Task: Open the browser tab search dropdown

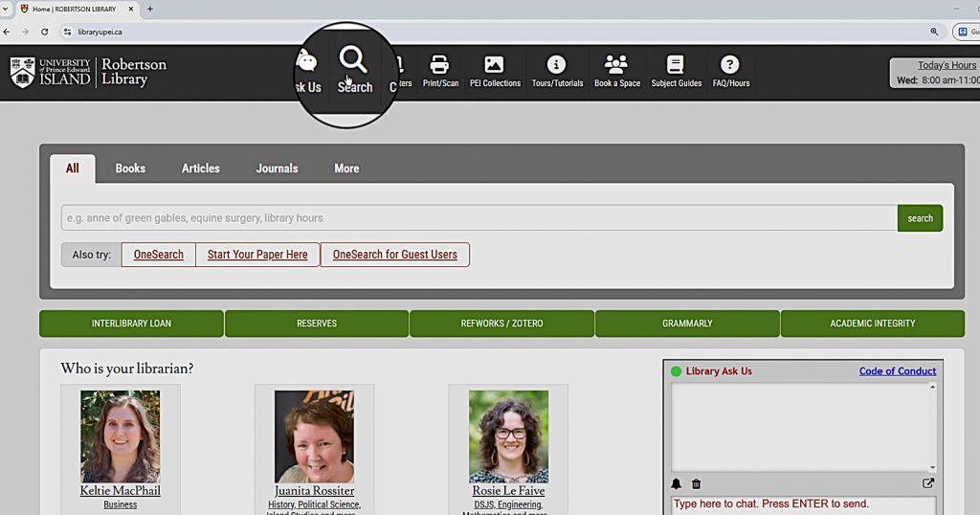Action: (x=8, y=9)
